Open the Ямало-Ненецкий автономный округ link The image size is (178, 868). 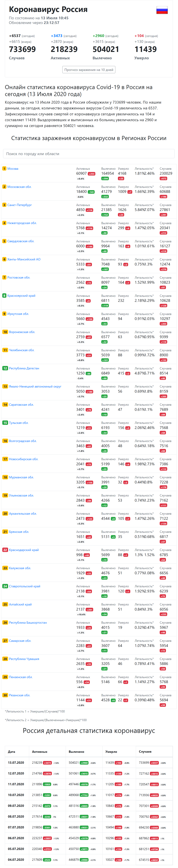coord(35,387)
